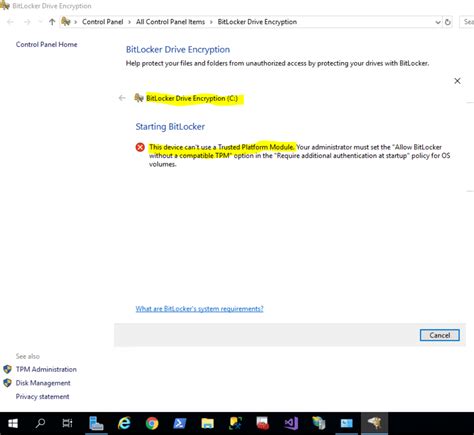474x435 pixels.
Task: Open Privacy statement link
Action: [42, 397]
